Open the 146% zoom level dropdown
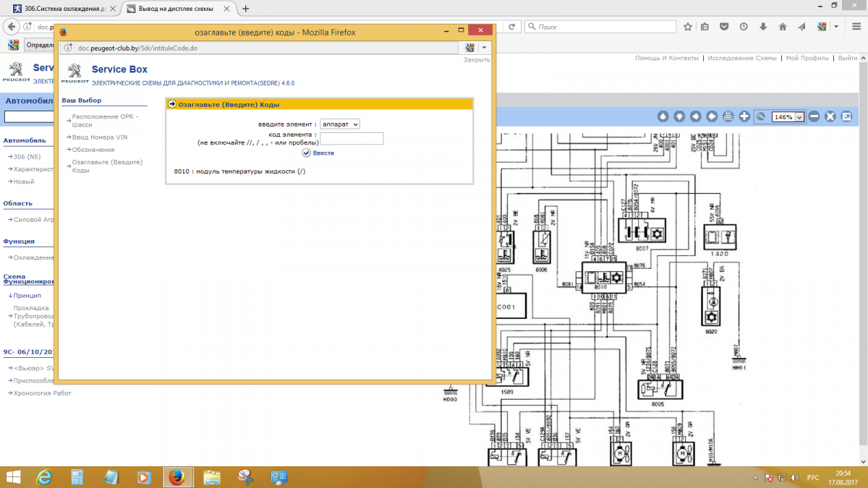 [799, 117]
